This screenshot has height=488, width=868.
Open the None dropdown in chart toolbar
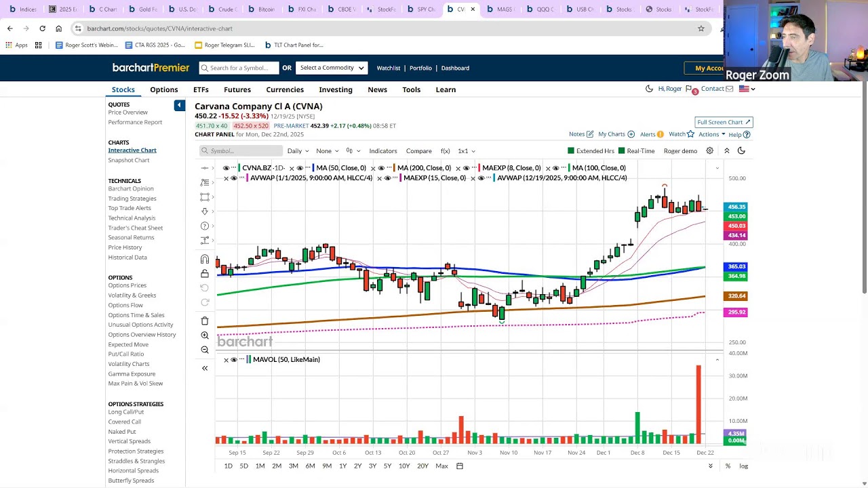(327, 151)
